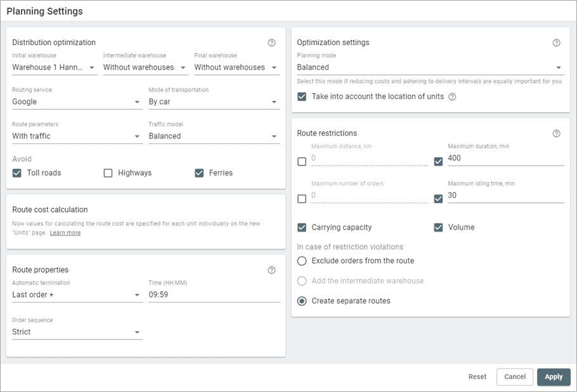Click Route properties help icon
Viewport: 577px width, 392px height.
[x=271, y=270]
